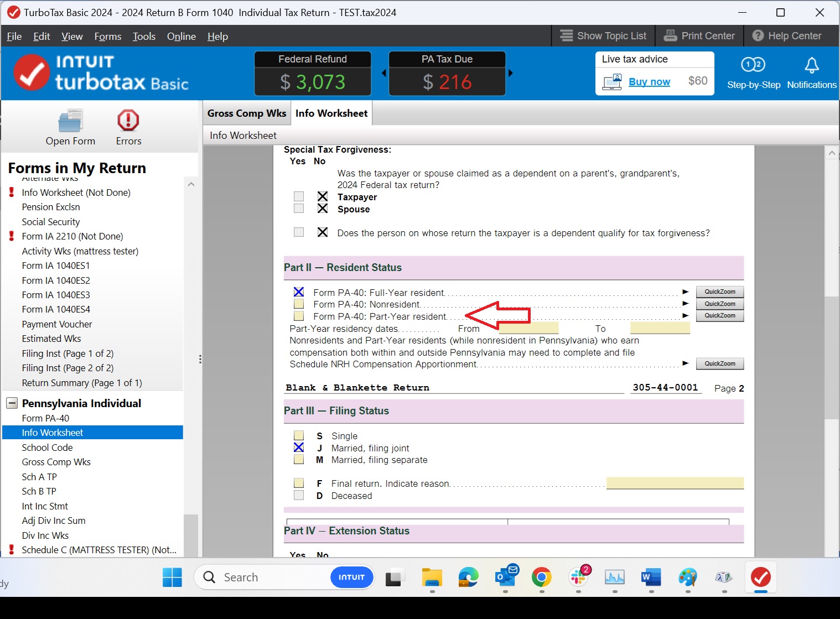This screenshot has width=840, height=619.
Task: Select Payment Voucher in the forms list
Action: point(57,324)
